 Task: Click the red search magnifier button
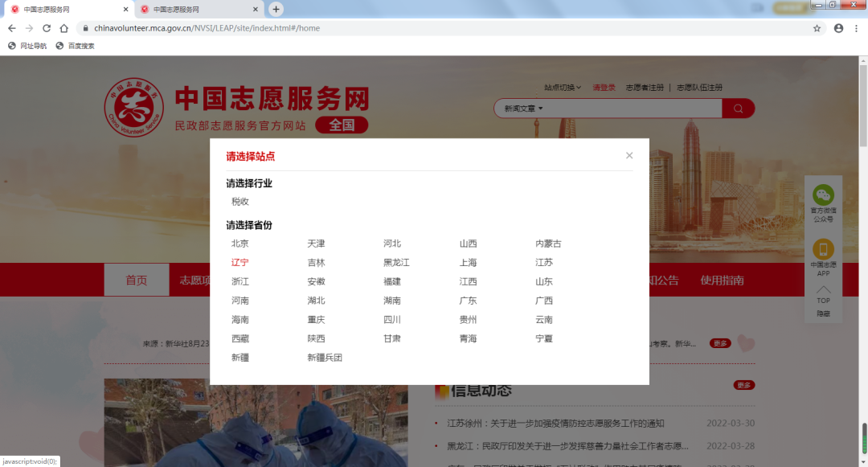[739, 109]
